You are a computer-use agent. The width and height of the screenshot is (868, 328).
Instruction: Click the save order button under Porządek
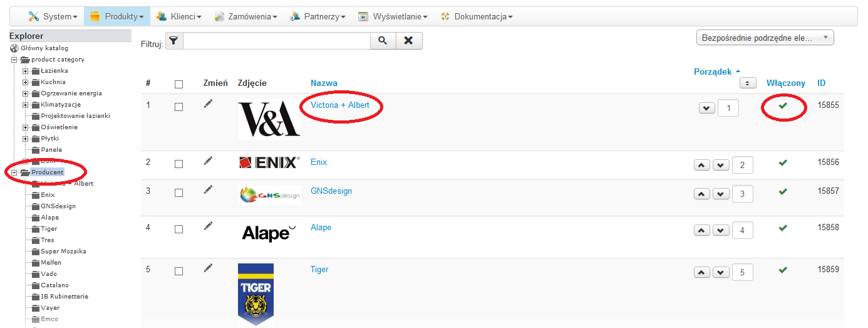point(748,83)
